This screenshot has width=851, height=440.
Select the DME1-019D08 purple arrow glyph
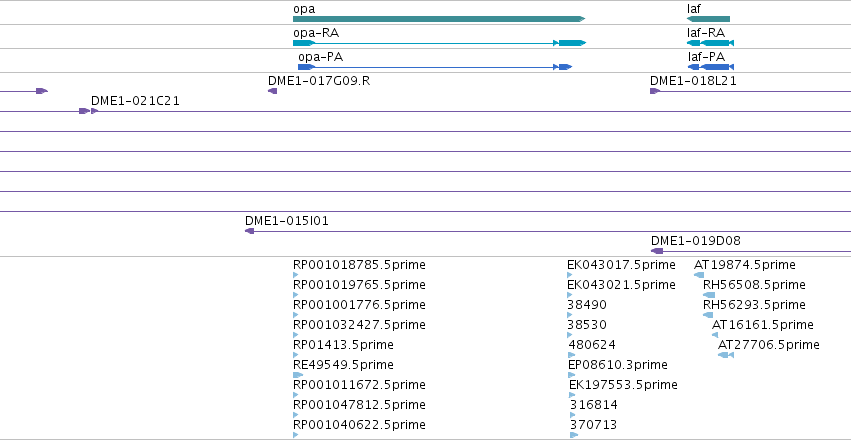(657, 251)
